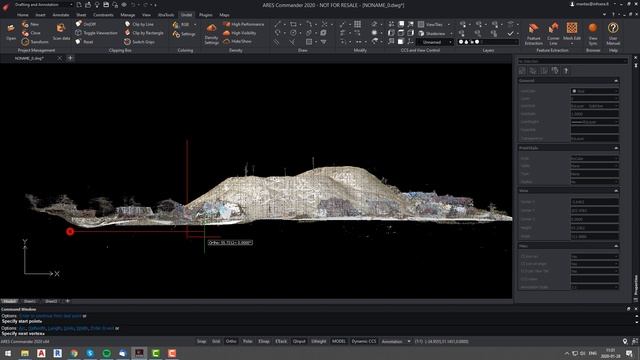640x360 pixels.
Task: Toggle ESnap in status bar
Action: pos(264,341)
